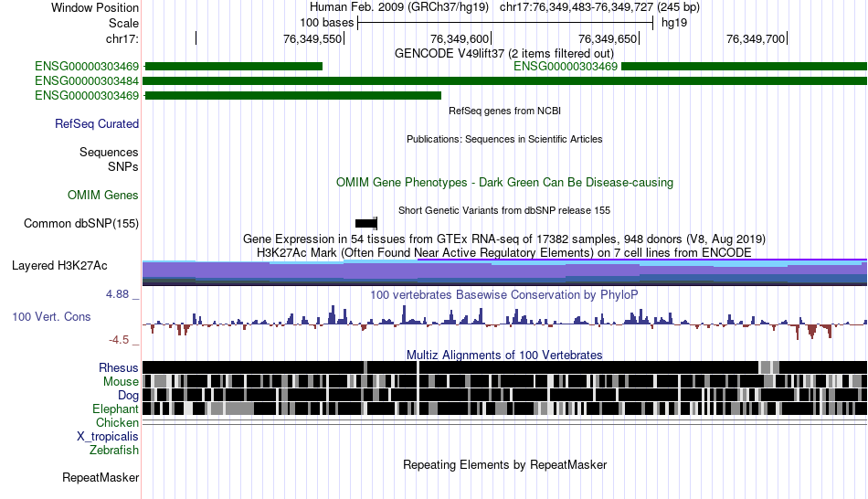Click Repeating Elements by RepeatMasker title

(505, 464)
